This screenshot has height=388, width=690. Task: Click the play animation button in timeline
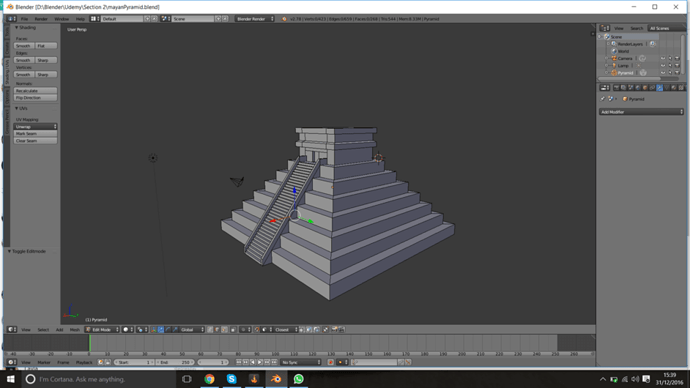(x=260, y=362)
